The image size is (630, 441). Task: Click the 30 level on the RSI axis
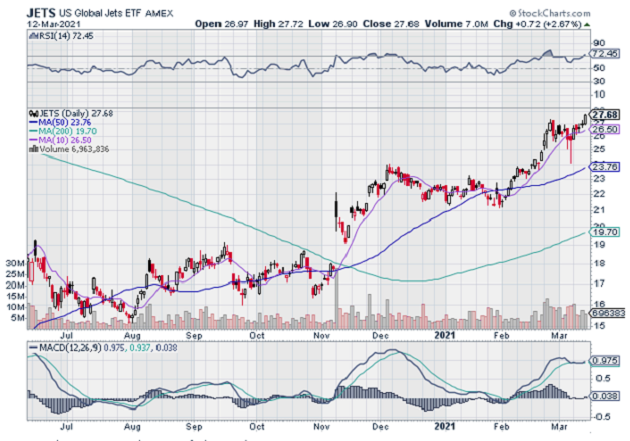[599, 82]
